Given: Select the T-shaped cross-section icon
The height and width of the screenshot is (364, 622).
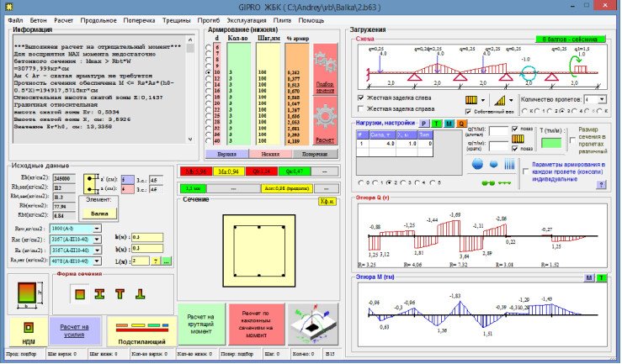Looking at the screenshot, I should click(x=120, y=293).
